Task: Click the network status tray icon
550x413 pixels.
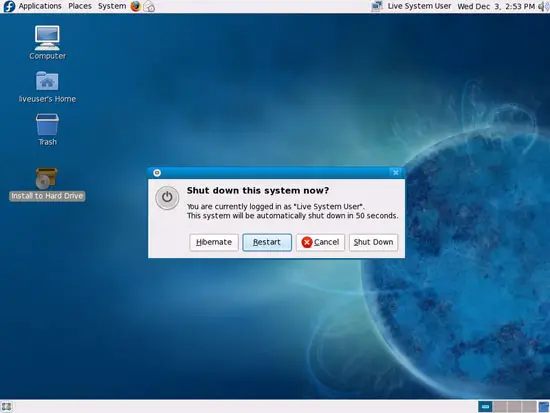Action: [x=377, y=6]
